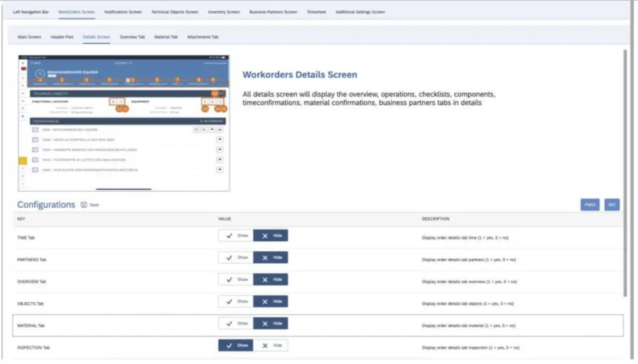Set PARTNERS Tab to Hide
The height and width of the screenshot is (364, 638).
[270, 258]
